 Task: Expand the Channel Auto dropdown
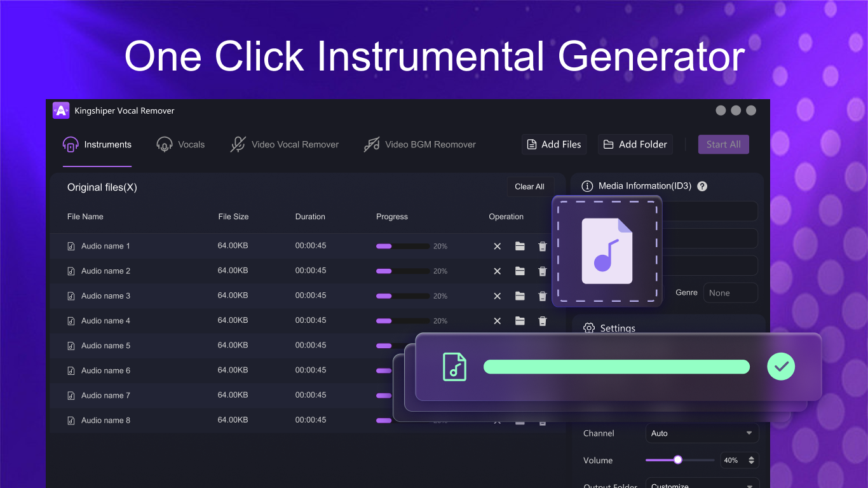coord(702,433)
